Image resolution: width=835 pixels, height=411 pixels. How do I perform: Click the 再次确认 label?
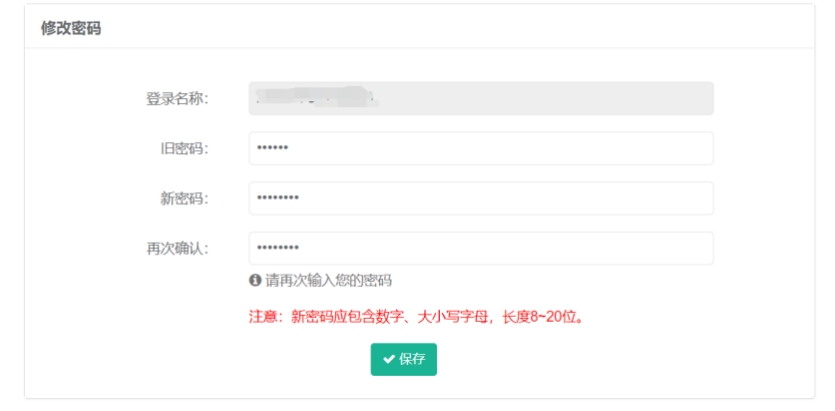coord(177,249)
